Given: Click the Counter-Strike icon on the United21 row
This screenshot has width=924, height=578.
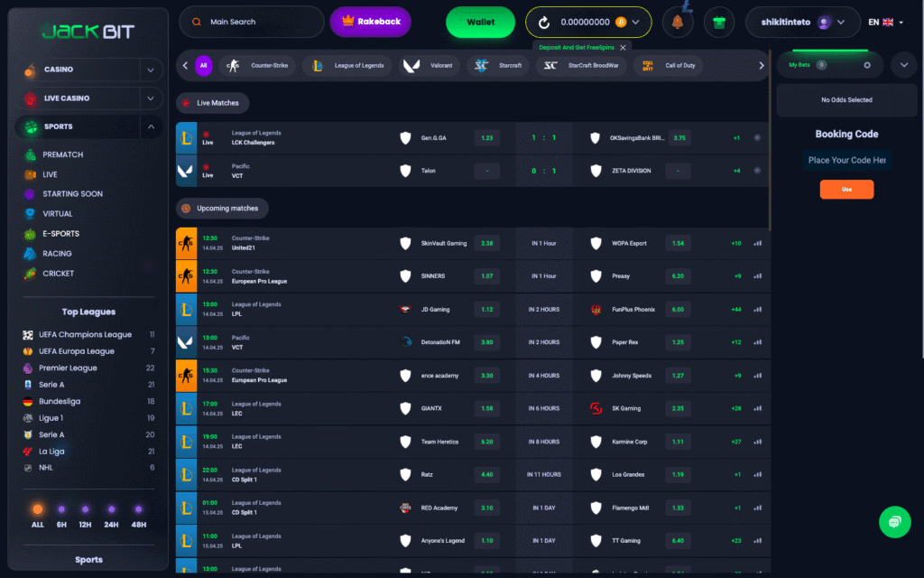Looking at the screenshot, I should pos(186,243).
